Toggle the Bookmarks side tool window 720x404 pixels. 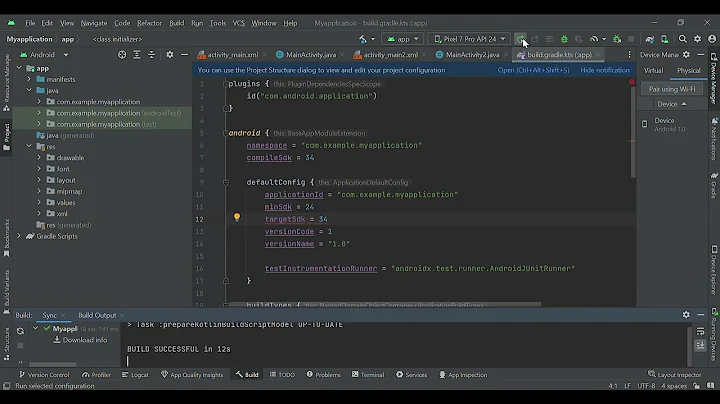click(x=6, y=238)
